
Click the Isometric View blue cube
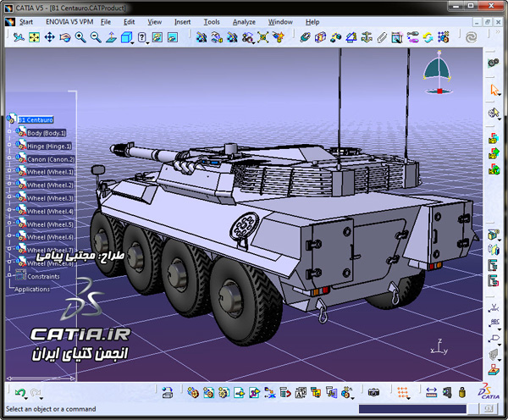coord(126,37)
